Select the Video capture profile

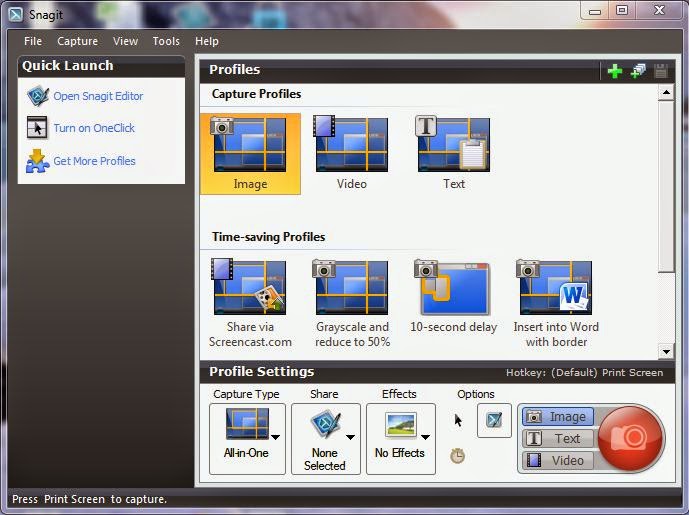[x=352, y=154]
